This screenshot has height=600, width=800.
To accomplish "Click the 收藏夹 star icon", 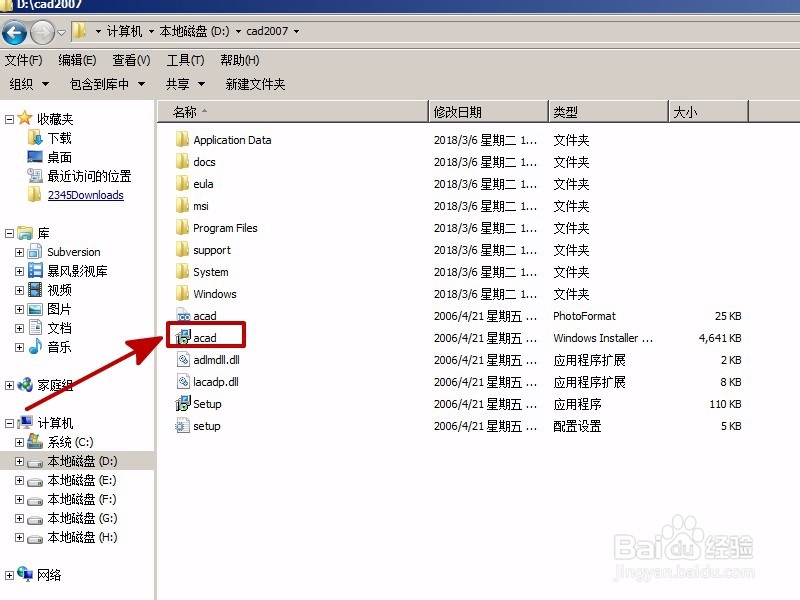I will pyautogui.click(x=24, y=118).
